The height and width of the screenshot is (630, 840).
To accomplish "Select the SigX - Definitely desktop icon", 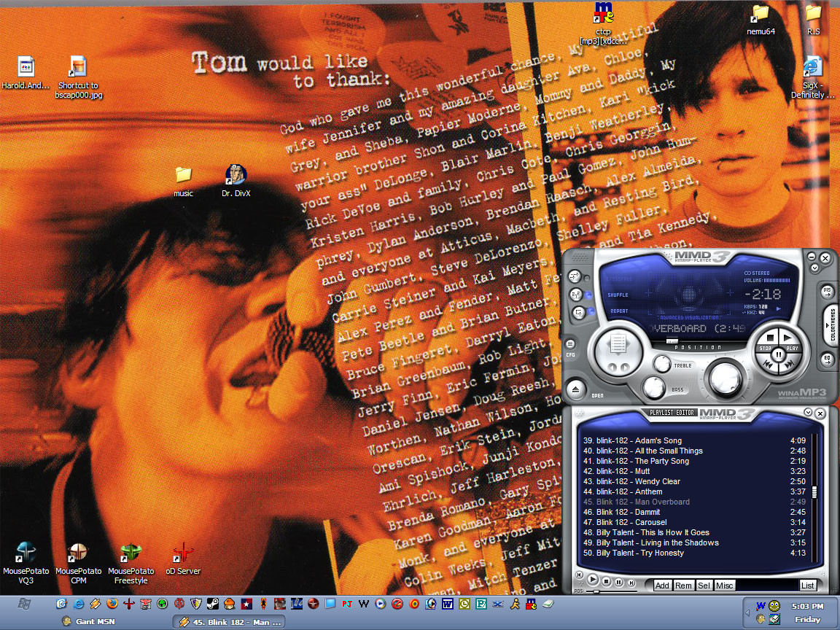I will pos(813,78).
